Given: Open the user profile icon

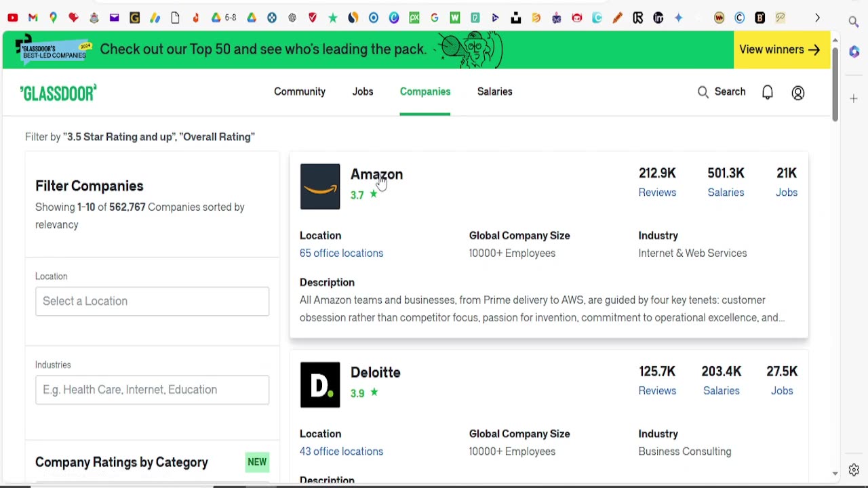Looking at the screenshot, I should [x=798, y=93].
